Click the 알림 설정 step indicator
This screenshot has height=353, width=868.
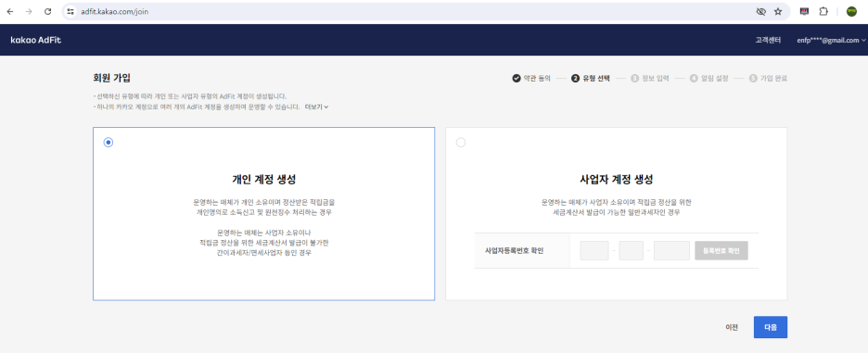click(x=709, y=79)
